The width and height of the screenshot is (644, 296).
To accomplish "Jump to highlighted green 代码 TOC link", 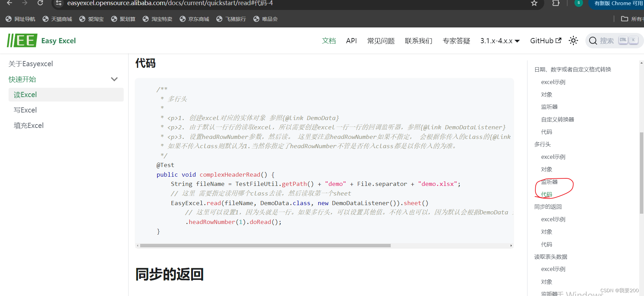I will (547, 194).
